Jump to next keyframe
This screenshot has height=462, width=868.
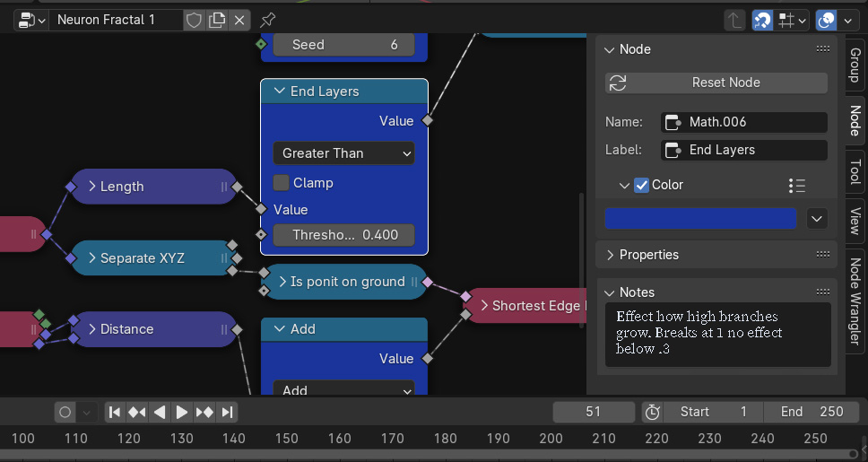(204, 413)
